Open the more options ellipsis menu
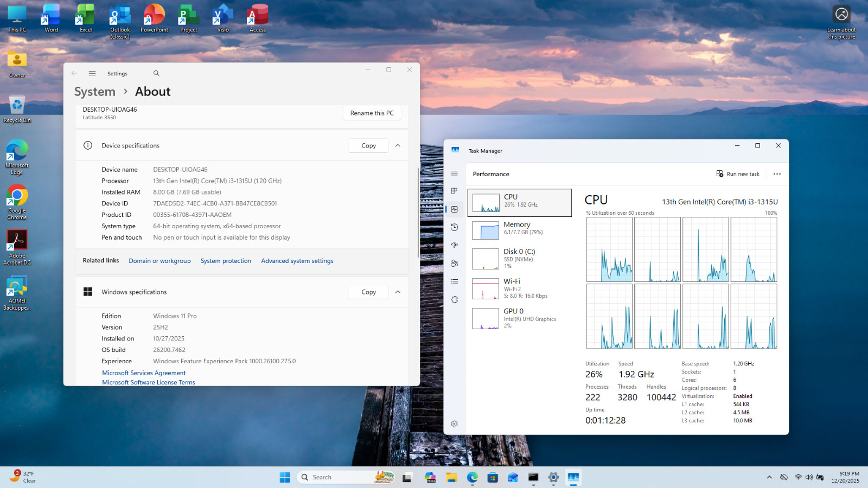 click(777, 174)
